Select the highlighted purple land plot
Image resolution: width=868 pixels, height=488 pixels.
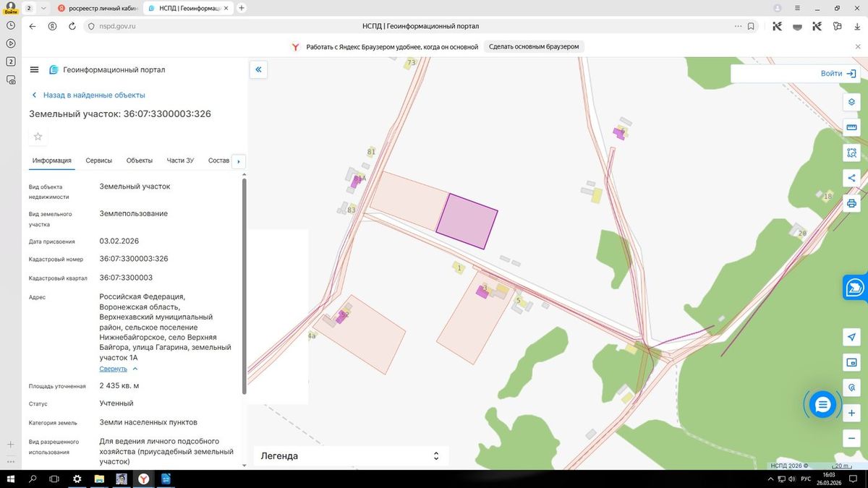[467, 221]
